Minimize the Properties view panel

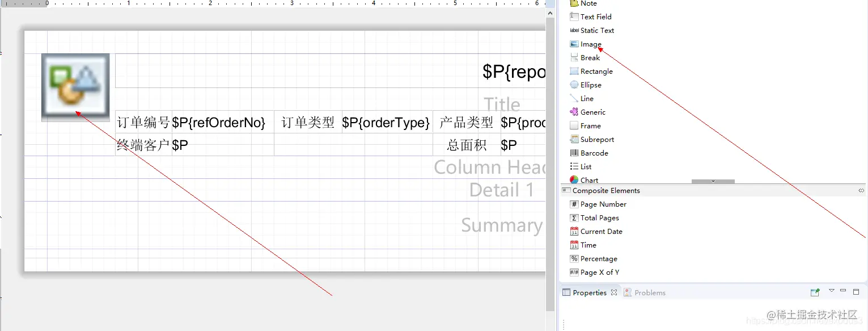pyautogui.click(x=843, y=291)
